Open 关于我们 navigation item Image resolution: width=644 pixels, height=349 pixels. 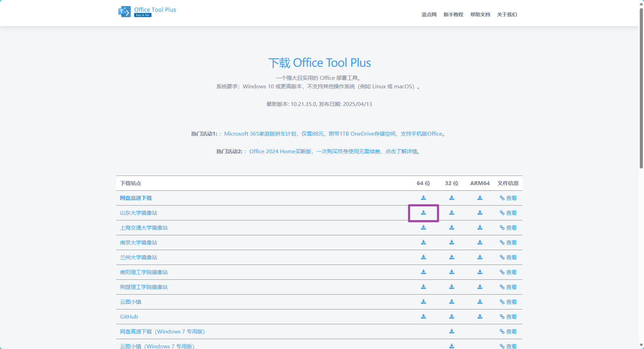point(507,14)
